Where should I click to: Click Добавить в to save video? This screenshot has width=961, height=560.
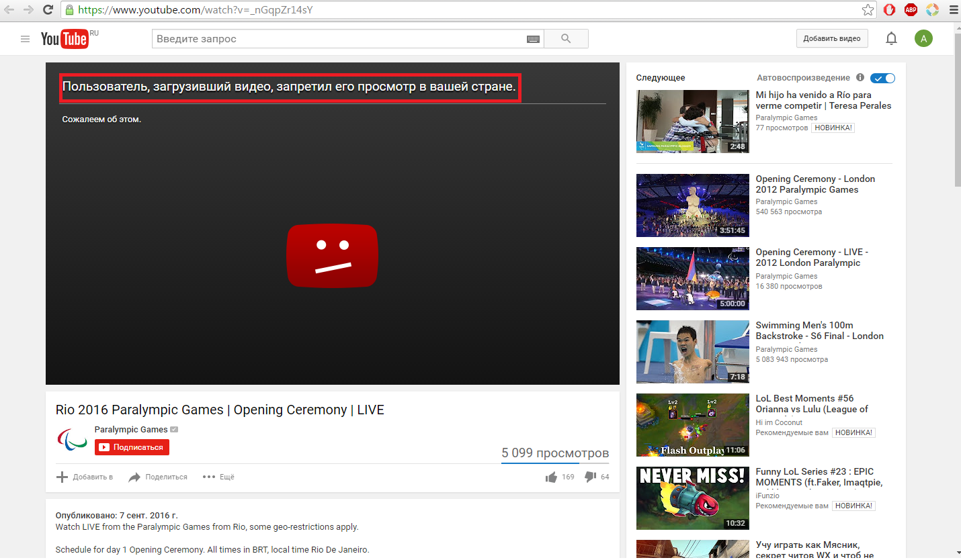click(x=85, y=477)
